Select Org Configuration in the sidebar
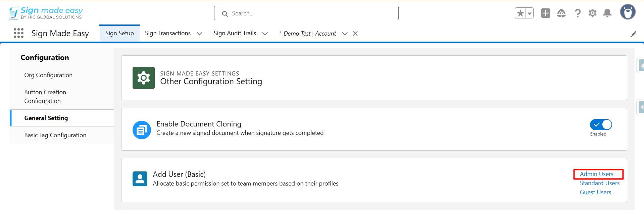The image size is (644, 210). (48, 75)
